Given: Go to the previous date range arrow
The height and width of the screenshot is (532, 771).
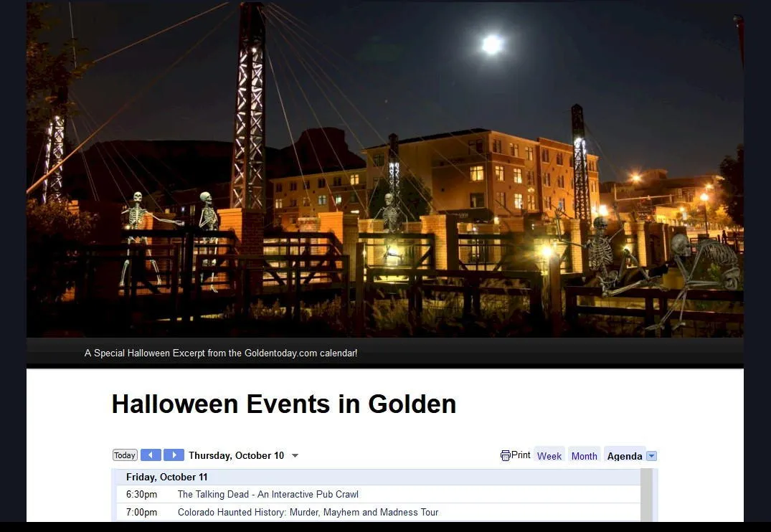Looking at the screenshot, I should (x=151, y=455).
